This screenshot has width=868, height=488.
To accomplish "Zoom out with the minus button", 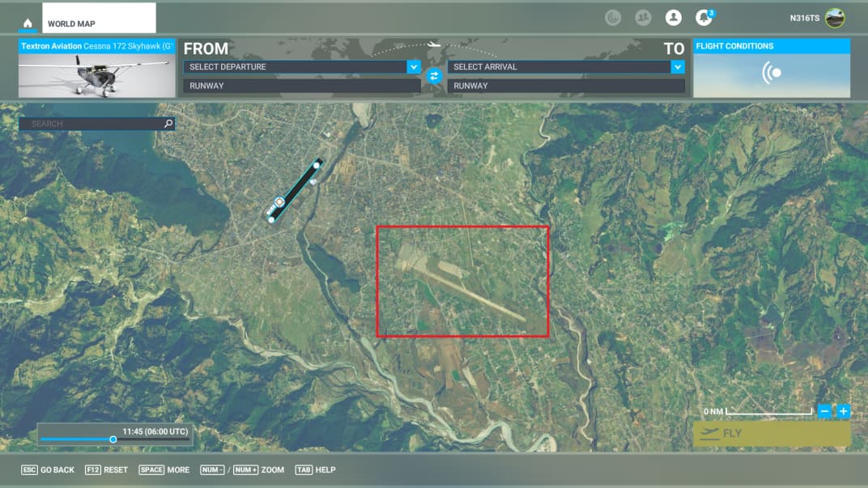I will pos(824,411).
